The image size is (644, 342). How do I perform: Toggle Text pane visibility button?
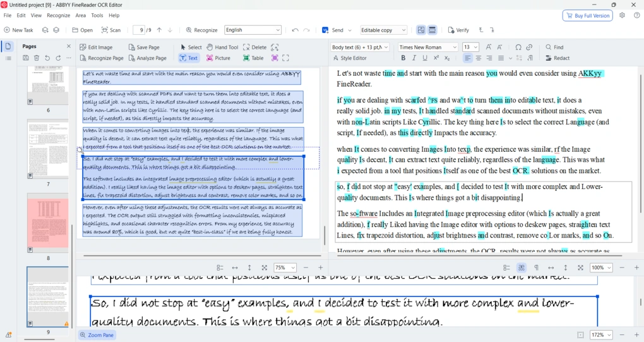tap(432, 30)
